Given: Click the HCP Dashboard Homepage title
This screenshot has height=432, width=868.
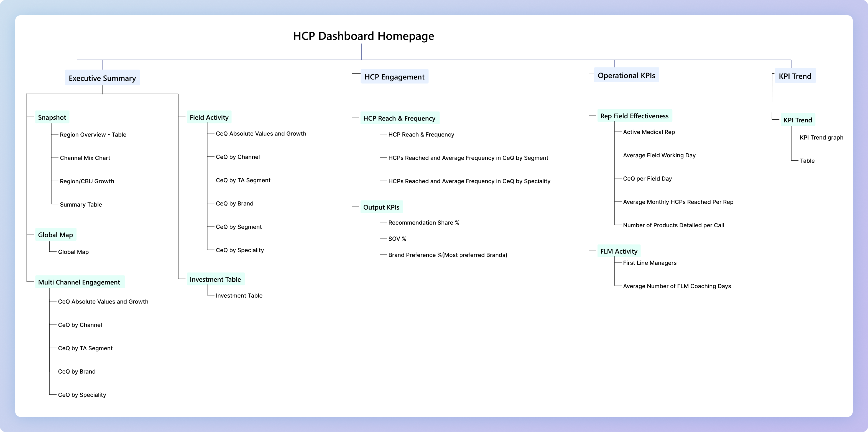Looking at the screenshot, I should pos(363,36).
